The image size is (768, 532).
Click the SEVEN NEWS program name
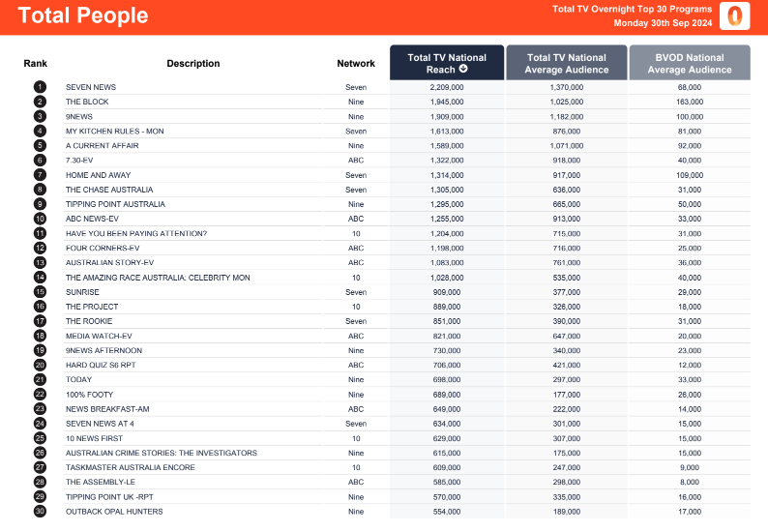[91, 87]
